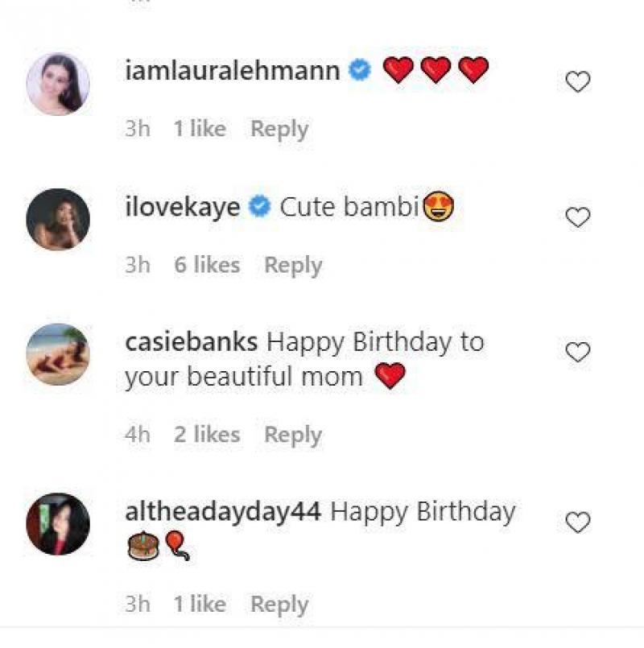
Task: Open ilovekaye's profile picture
Action: (x=58, y=219)
